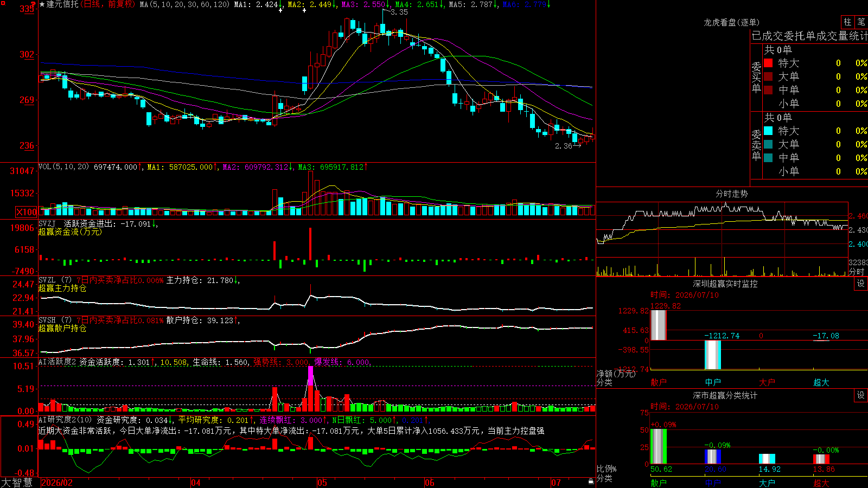868x488 pixels.
Task: Click the 中户 bar in 深市超赢分类统计
Action: [x=712, y=457]
